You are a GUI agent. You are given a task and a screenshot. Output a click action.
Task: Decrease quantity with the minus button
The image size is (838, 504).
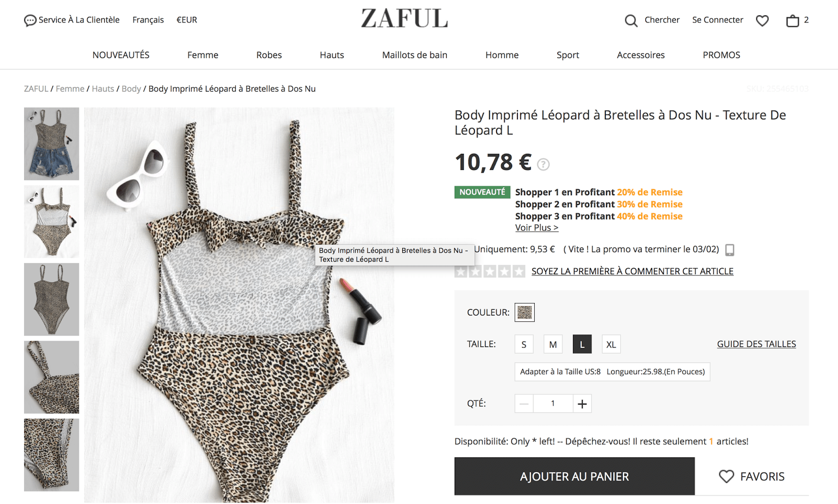[x=524, y=404]
